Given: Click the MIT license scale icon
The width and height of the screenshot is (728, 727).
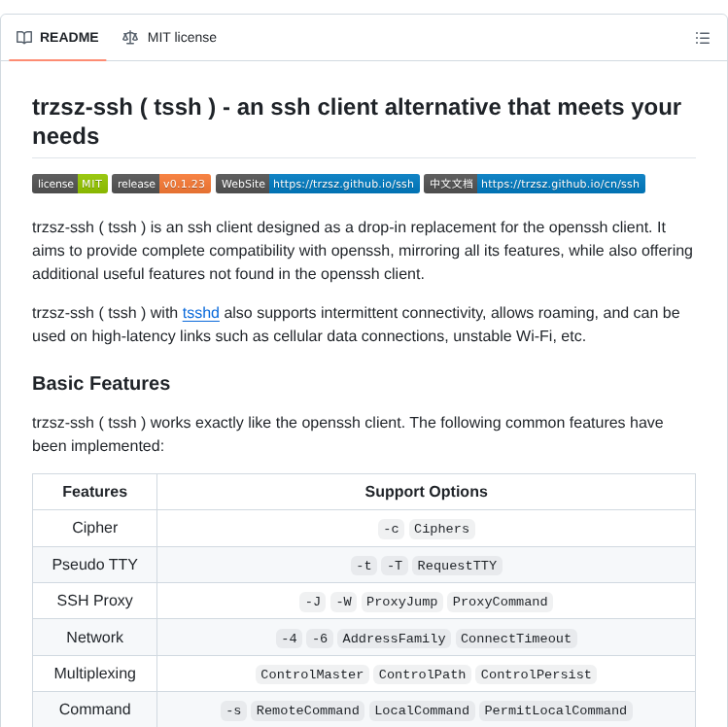Looking at the screenshot, I should point(130,38).
